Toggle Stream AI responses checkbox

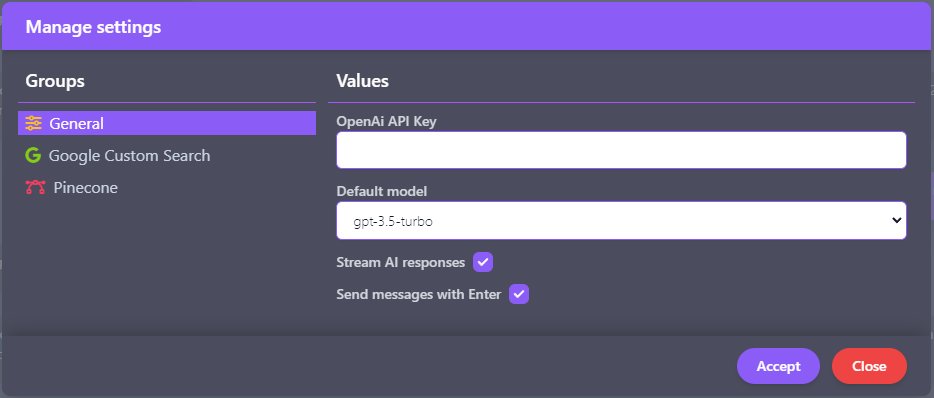point(483,262)
